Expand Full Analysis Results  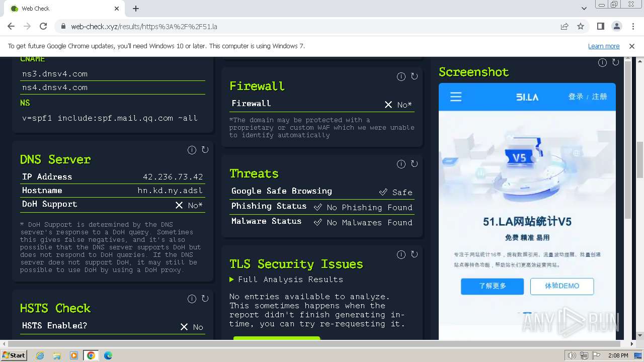pos(286,280)
